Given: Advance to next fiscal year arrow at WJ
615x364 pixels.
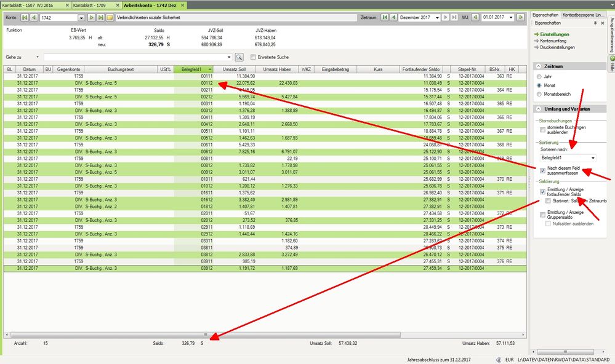Looking at the screenshot, I should [x=521, y=18].
